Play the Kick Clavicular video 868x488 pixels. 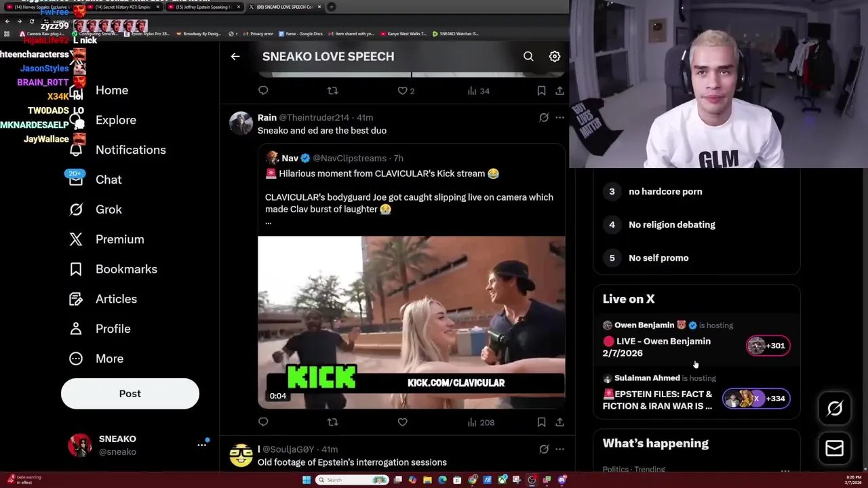[x=411, y=323]
